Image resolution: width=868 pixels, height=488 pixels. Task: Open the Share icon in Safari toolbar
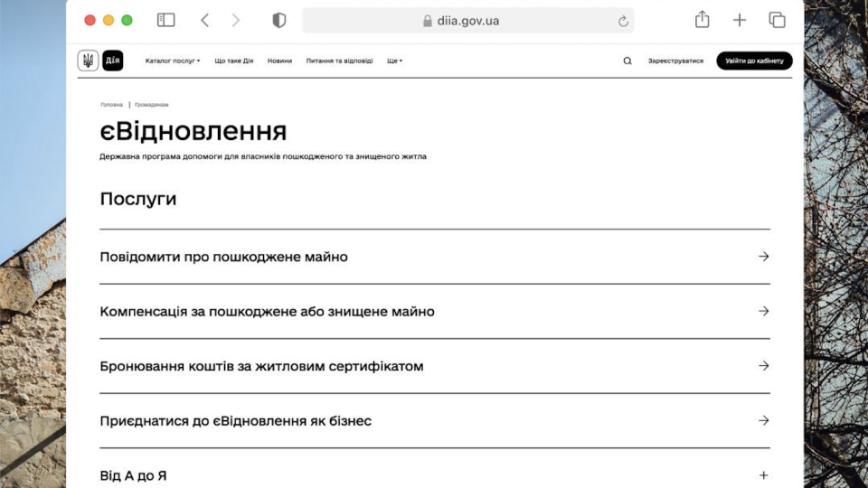pos(702,19)
